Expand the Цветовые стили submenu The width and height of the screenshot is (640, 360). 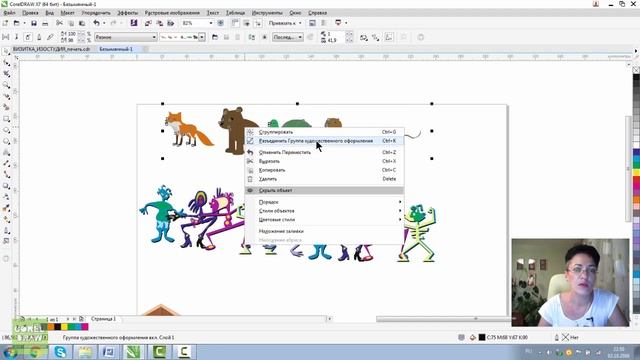[x=324, y=220]
